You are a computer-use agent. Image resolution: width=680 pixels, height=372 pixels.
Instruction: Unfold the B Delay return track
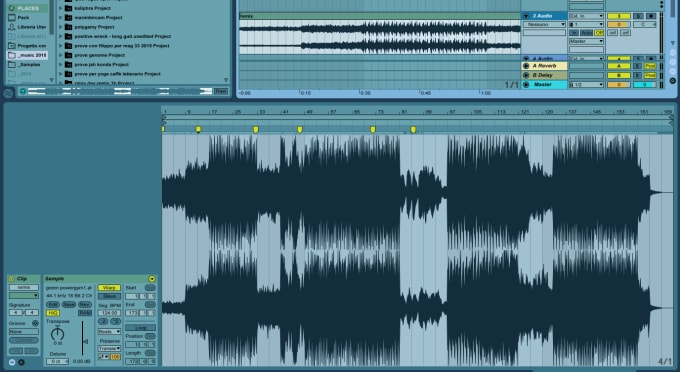pos(526,75)
